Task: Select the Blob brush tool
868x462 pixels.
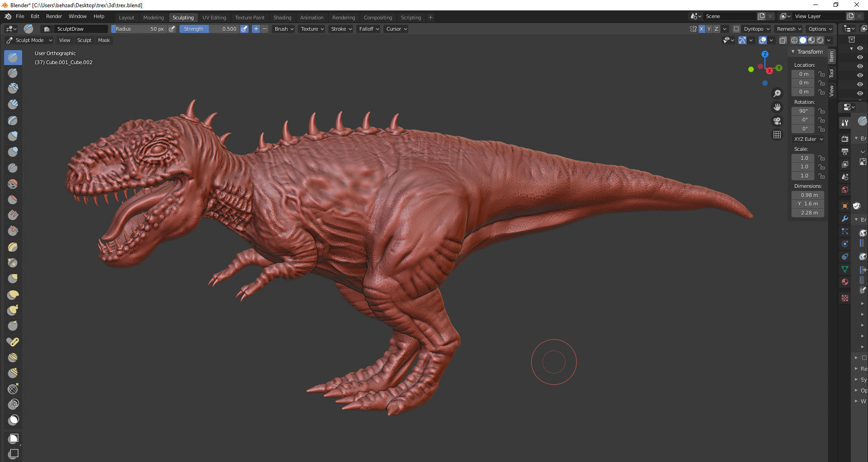Action: tap(13, 152)
